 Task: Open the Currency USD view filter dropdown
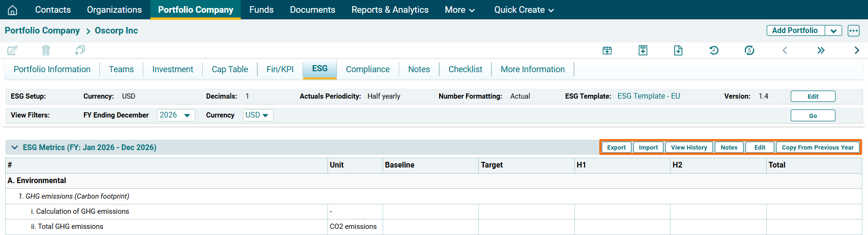coord(258,115)
